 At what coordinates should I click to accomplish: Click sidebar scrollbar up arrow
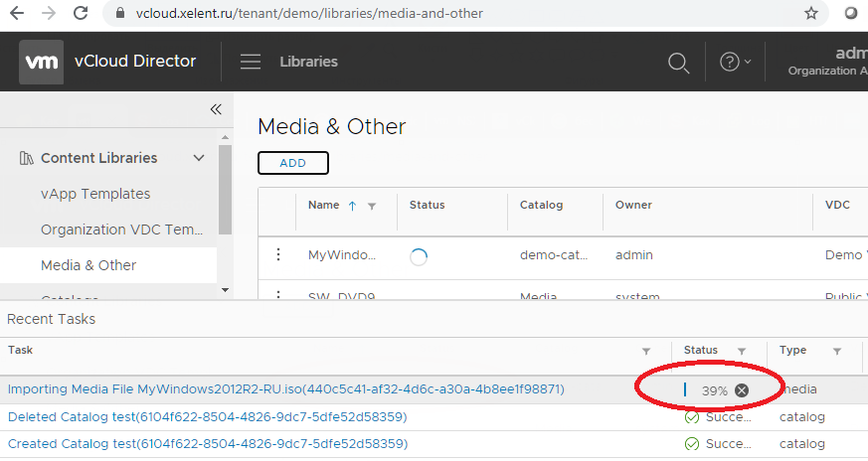tap(225, 137)
